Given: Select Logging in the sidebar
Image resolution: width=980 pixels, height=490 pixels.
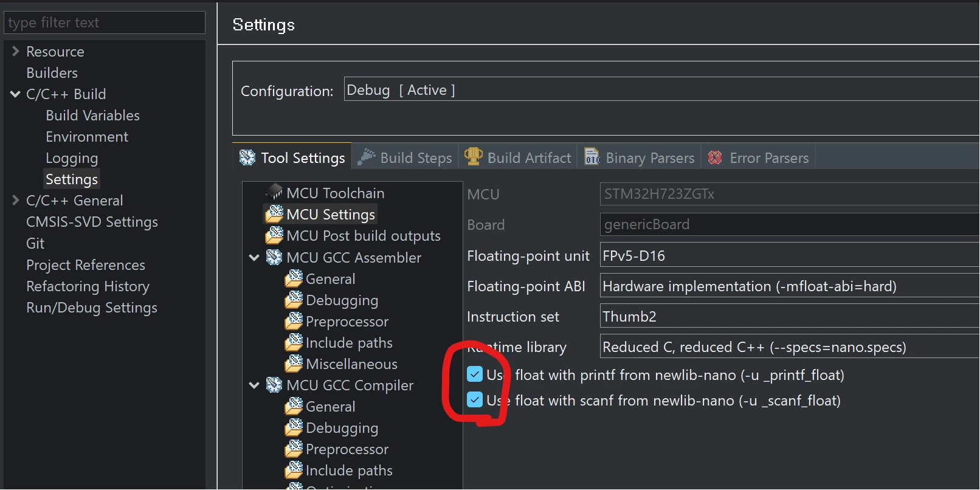Looking at the screenshot, I should click(x=72, y=158).
